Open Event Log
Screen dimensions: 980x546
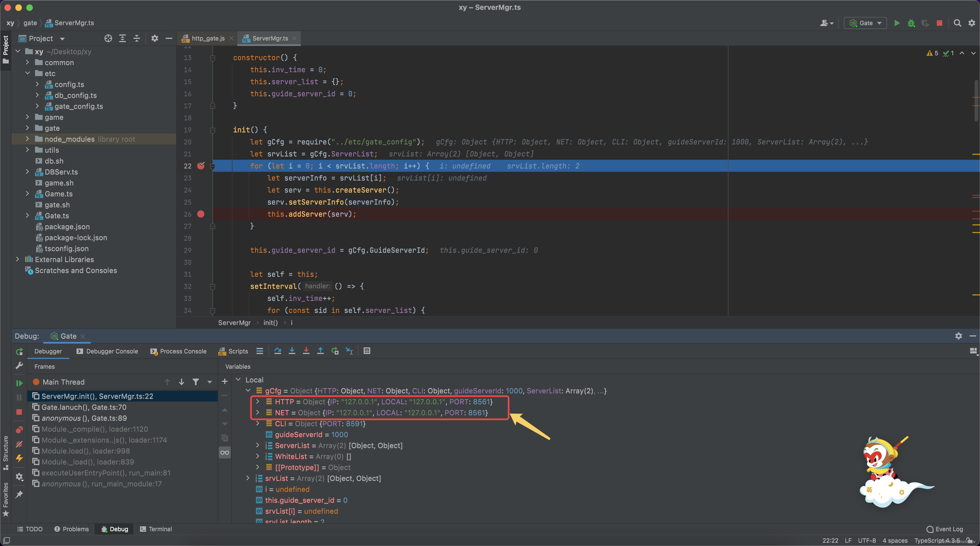click(945, 529)
